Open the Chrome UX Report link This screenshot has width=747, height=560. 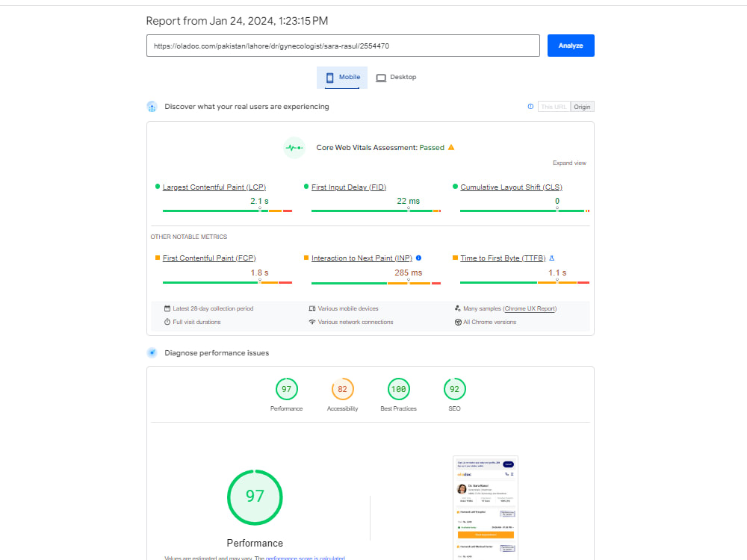tap(530, 308)
